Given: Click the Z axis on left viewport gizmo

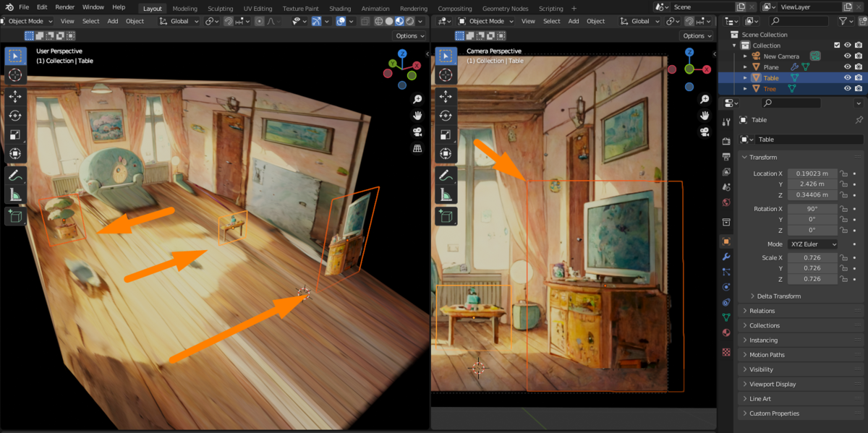Looking at the screenshot, I should tap(401, 53).
